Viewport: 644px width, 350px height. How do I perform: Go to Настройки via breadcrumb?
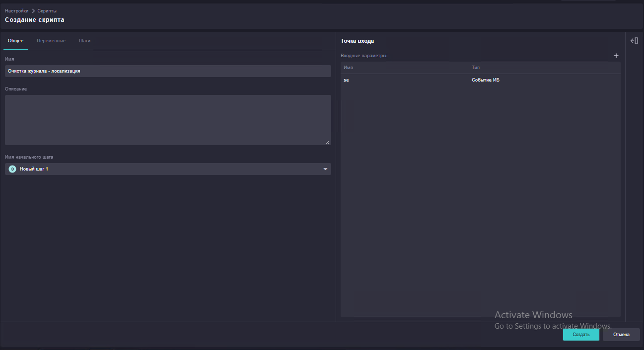[17, 11]
